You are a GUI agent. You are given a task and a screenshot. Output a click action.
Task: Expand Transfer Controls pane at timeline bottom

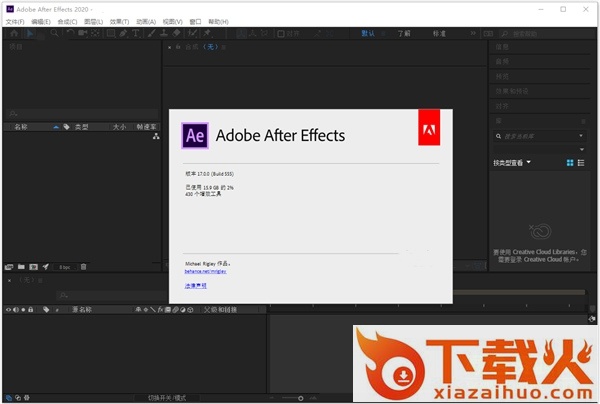point(18,398)
